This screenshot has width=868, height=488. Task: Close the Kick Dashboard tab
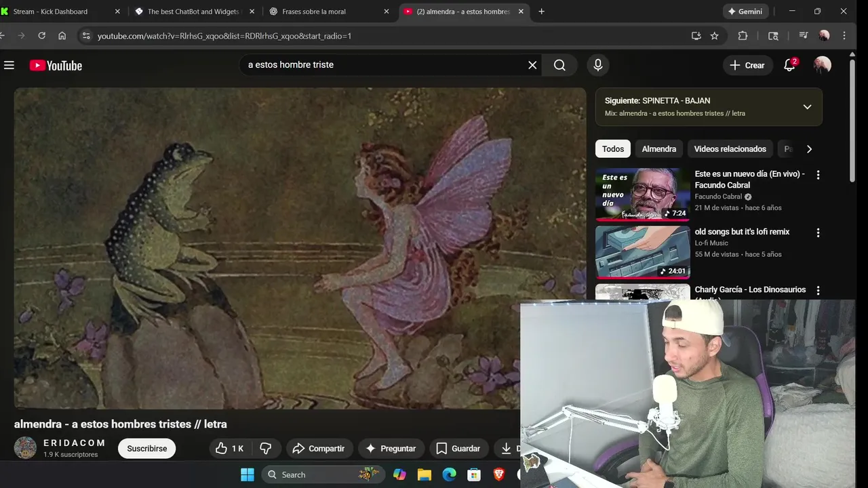(117, 12)
